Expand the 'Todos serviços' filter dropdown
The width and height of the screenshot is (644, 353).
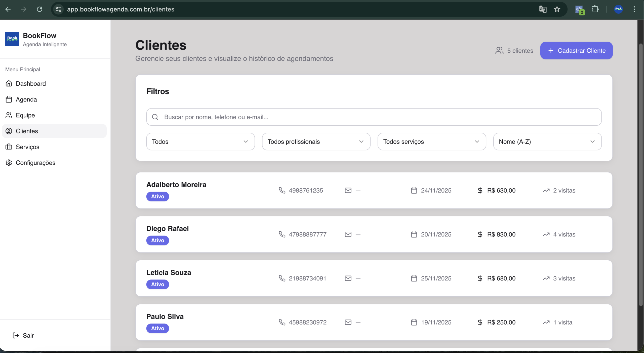[431, 142]
